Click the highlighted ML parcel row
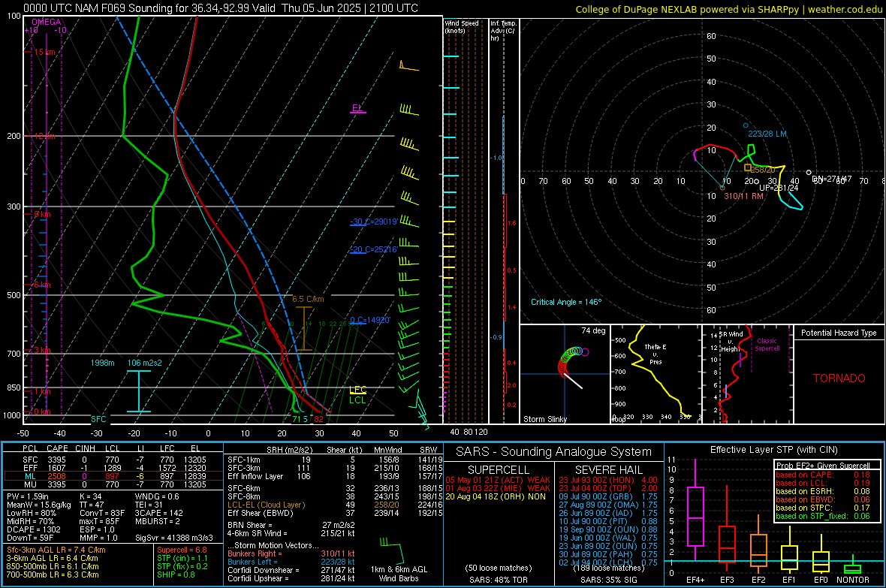 point(113,477)
